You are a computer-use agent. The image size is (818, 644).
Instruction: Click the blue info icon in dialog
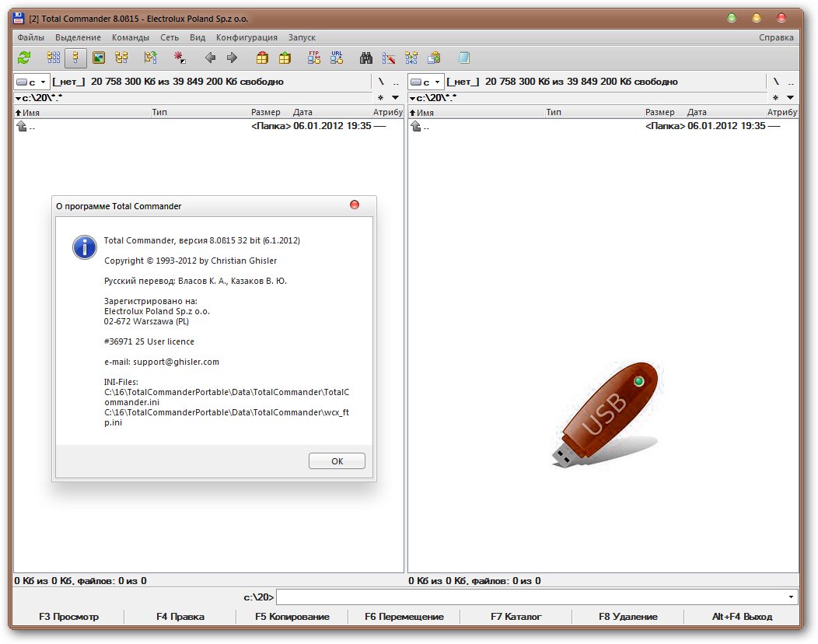point(84,247)
